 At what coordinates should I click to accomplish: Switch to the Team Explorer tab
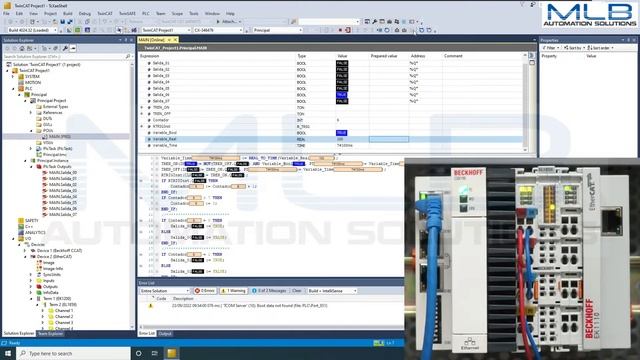[50, 334]
